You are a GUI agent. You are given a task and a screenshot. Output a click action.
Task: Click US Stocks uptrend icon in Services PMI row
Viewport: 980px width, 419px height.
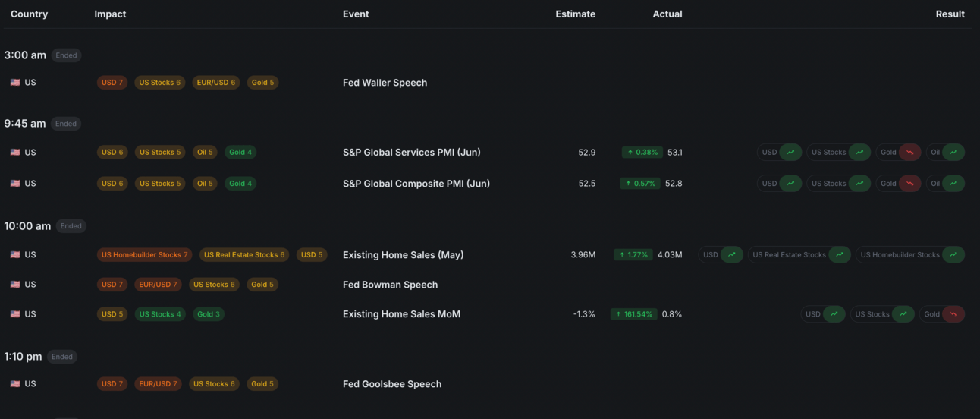point(859,153)
